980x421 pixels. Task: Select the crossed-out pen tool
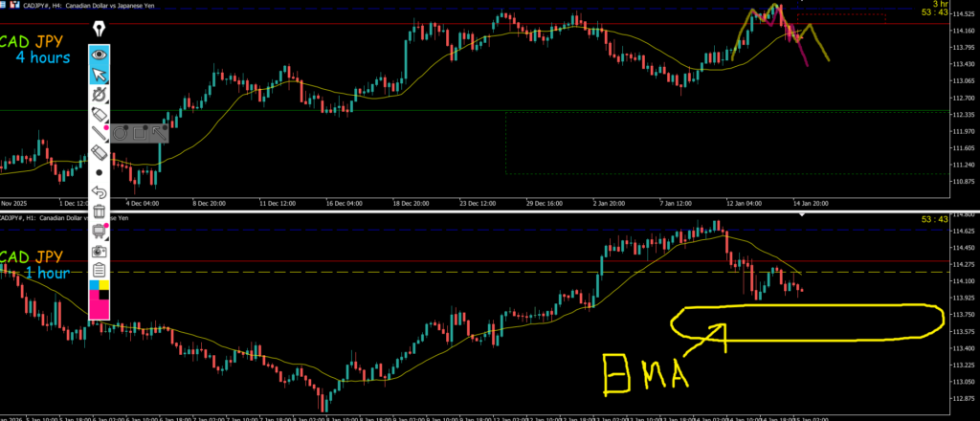[100, 95]
